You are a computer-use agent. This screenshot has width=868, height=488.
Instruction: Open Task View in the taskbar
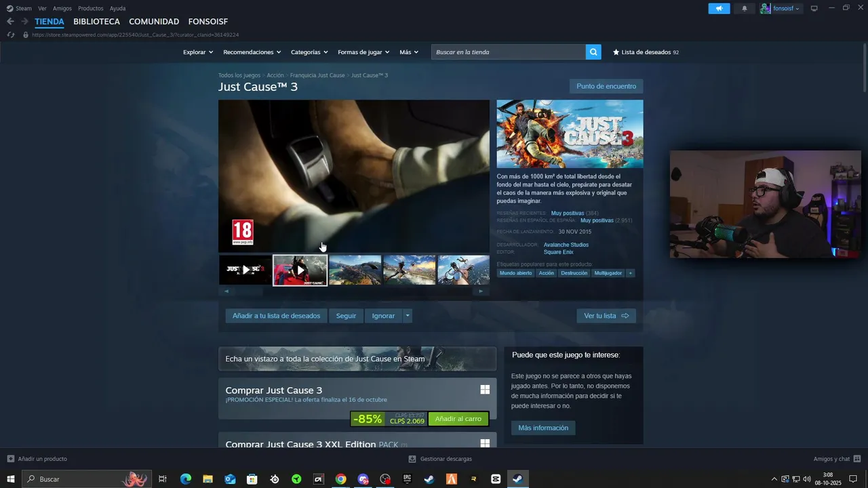point(163,479)
